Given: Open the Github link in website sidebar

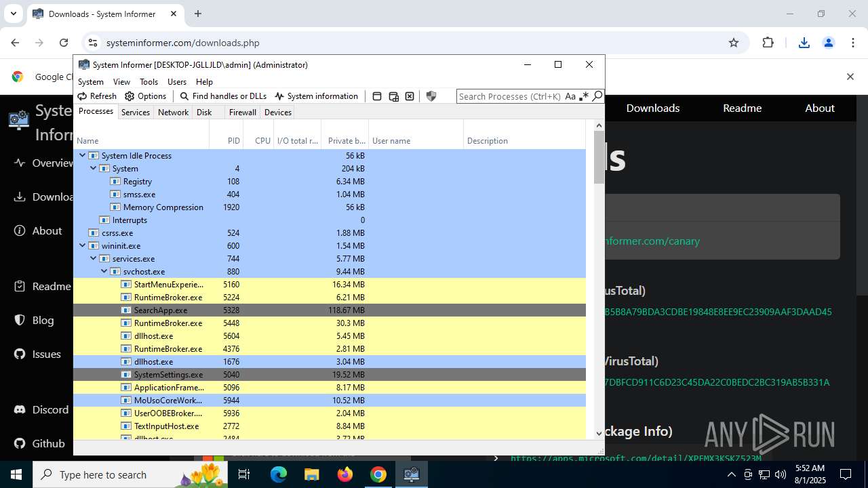Looking at the screenshot, I should pyautogui.click(x=39, y=443).
